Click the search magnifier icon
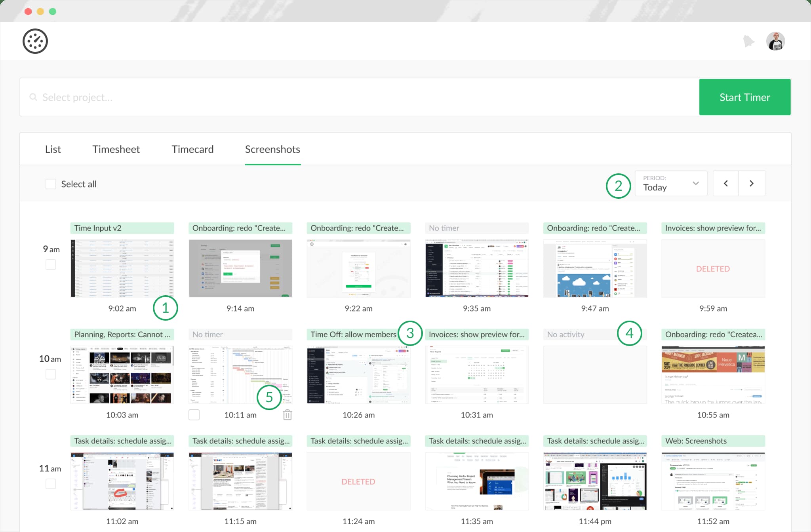The height and width of the screenshot is (532, 811). pos(33,97)
